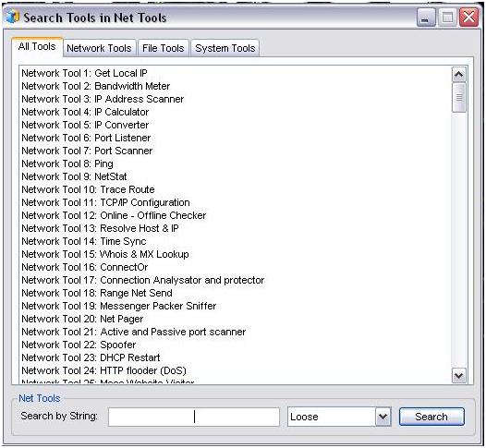The image size is (486, 448).
Task: Select Network Tool 24: HTTP flooder (DoS)
Action: coord(103,370)
